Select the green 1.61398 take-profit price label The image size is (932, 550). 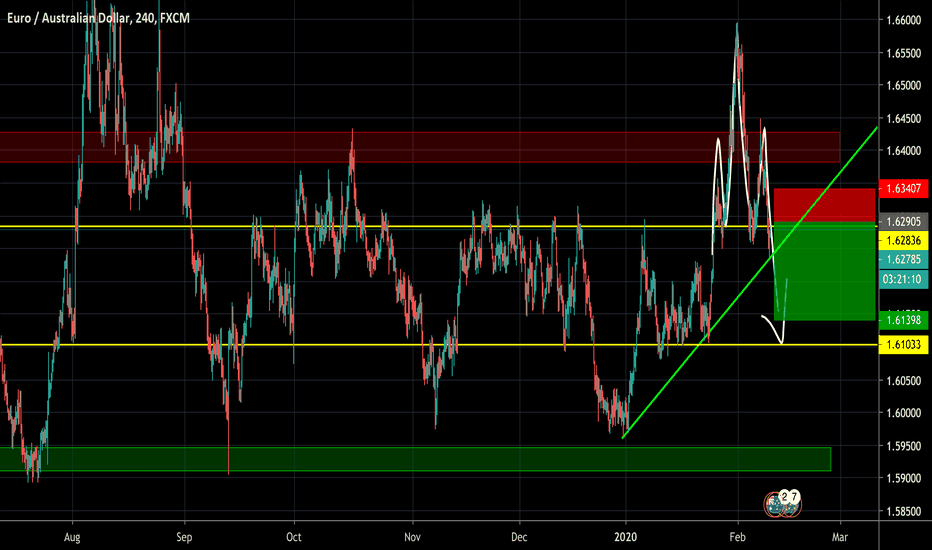[903, 320]
